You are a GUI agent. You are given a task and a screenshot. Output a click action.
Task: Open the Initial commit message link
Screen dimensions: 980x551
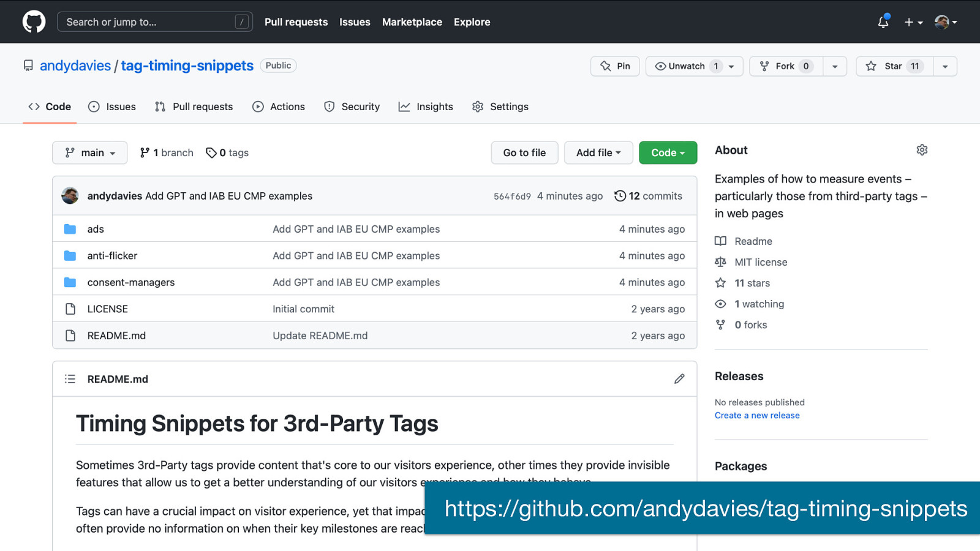click(303, 309)
